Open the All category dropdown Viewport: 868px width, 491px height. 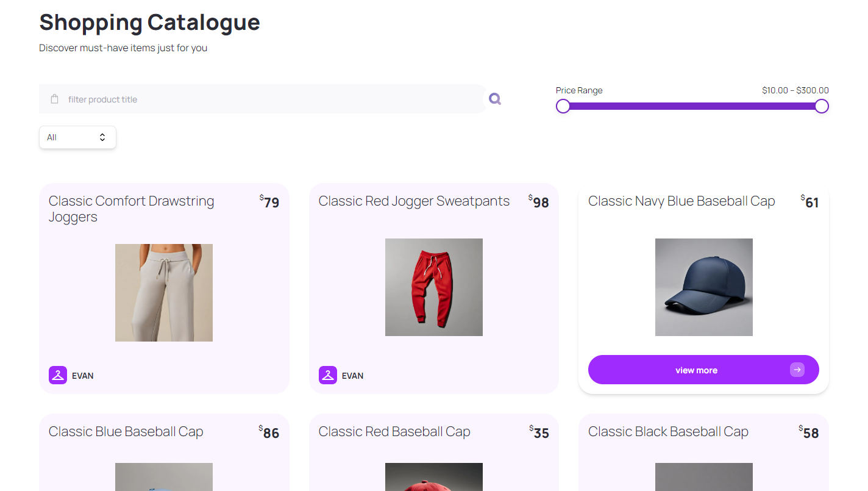77,137
